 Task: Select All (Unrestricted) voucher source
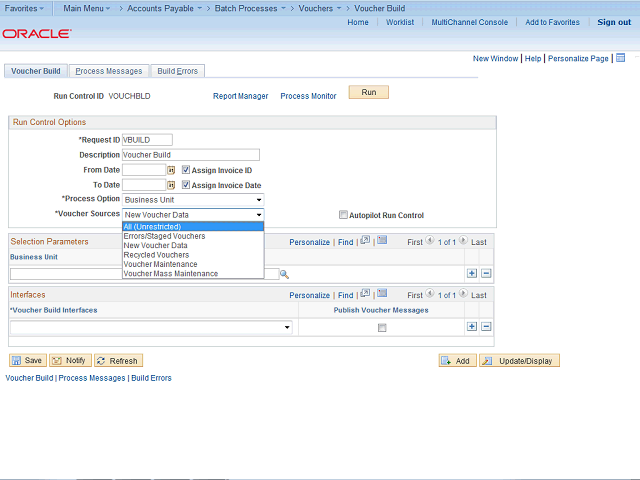[x=193, y=227]
